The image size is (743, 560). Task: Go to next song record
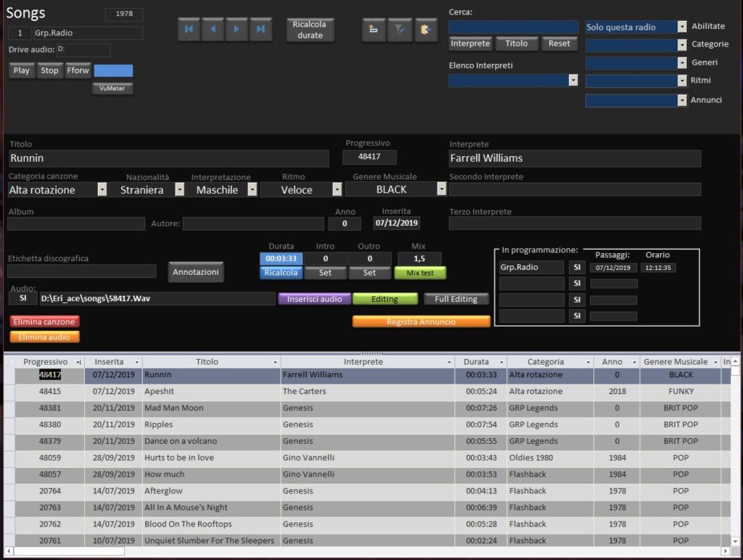pos(237,29)
